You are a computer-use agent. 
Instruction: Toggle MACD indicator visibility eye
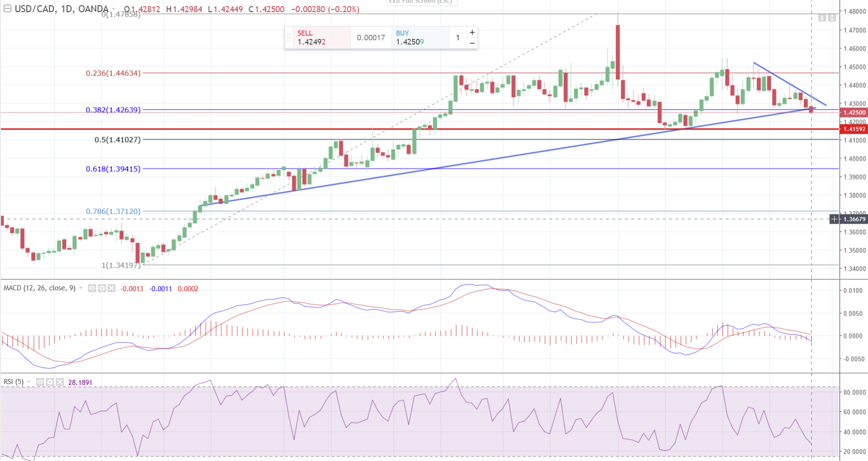point(92,288)
